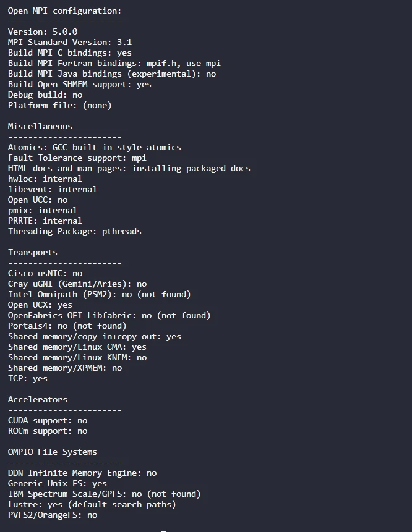Click the "Accelerators" section heading
Screen dimensions: 412x532
(x=38, y=399)
